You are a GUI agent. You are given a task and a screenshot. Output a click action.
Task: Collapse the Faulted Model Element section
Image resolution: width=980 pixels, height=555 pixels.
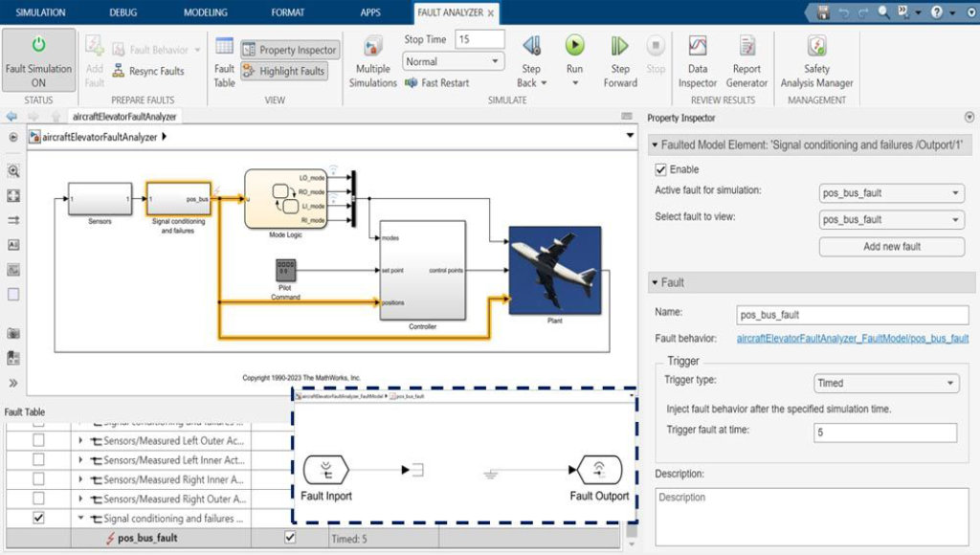coord(655,144)
